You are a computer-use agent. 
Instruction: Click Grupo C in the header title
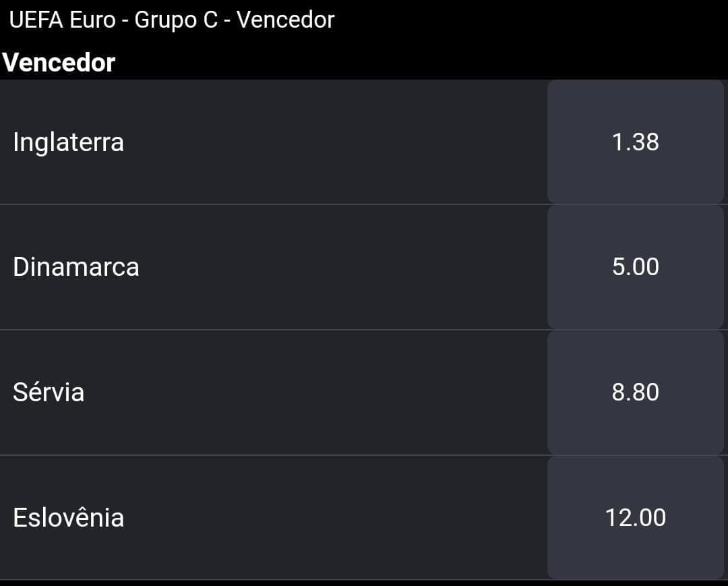coord(176,21)
